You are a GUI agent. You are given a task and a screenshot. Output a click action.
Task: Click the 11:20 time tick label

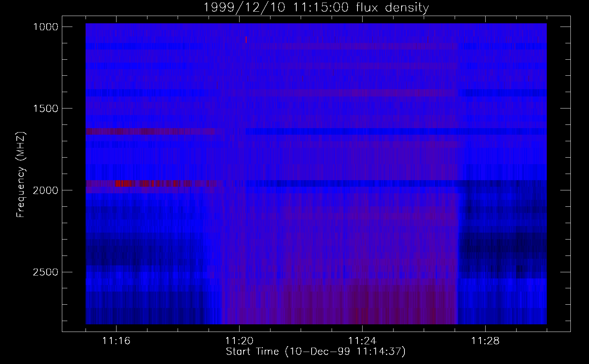click(239, 341)
